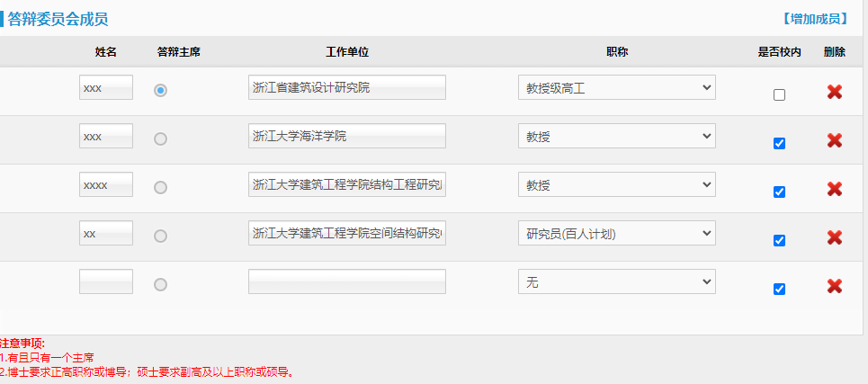Screen dimensions: 868x384
Task: Click the empty 工作单位 field
Action: [347, 281]
